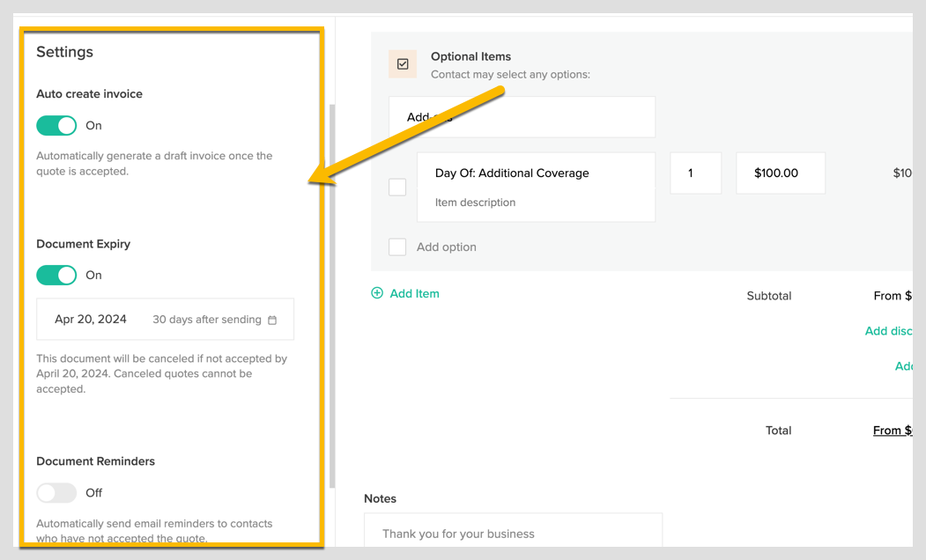The height and width of the screenshot is (560, 926).
Task: Click the Optional Items checkmark icon
Action: [403, 64]
